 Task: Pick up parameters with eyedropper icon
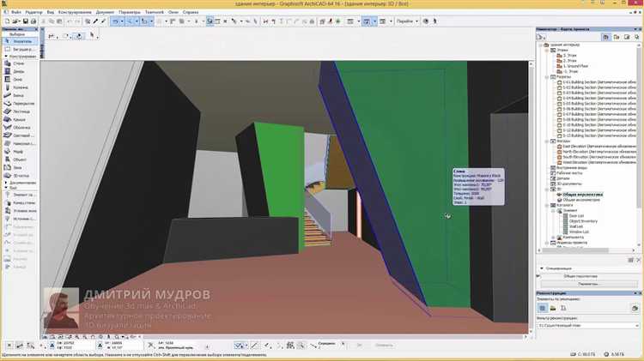click(x=95, y=21)
